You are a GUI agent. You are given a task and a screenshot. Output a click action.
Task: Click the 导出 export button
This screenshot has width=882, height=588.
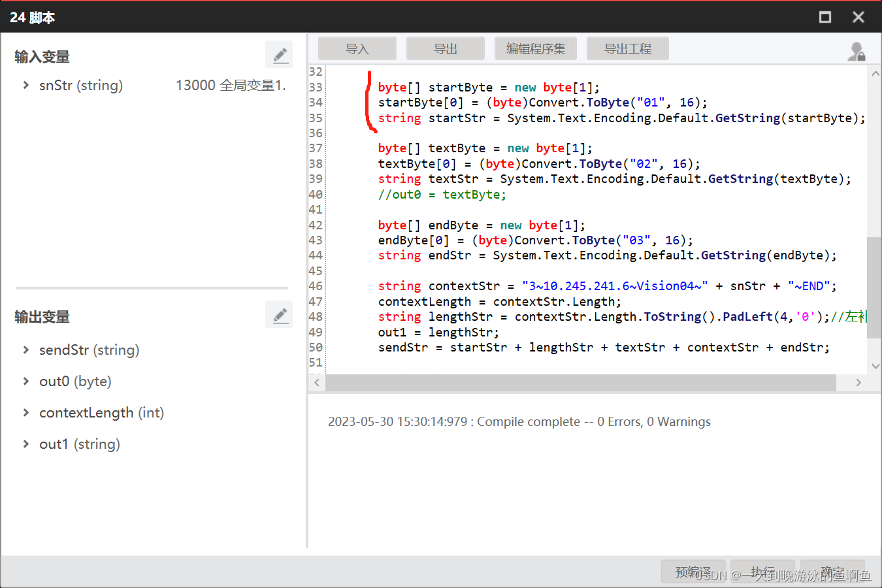(x=446, y=48)
